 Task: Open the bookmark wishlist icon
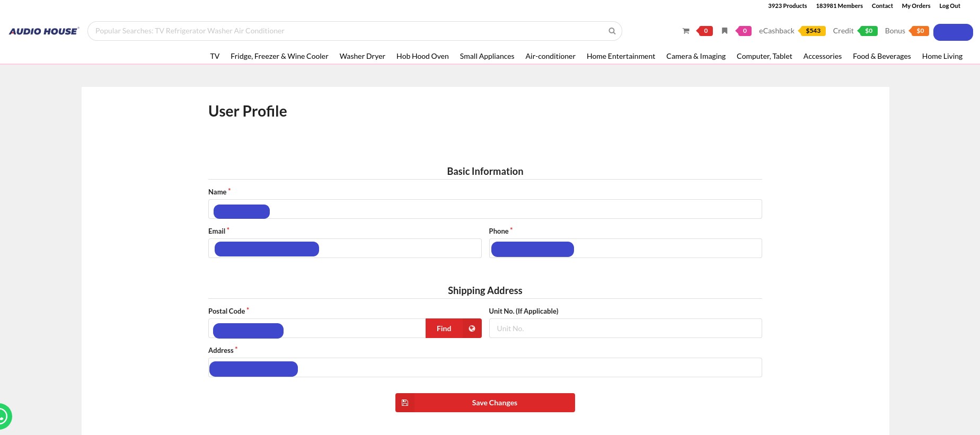(x=725, y=31)
